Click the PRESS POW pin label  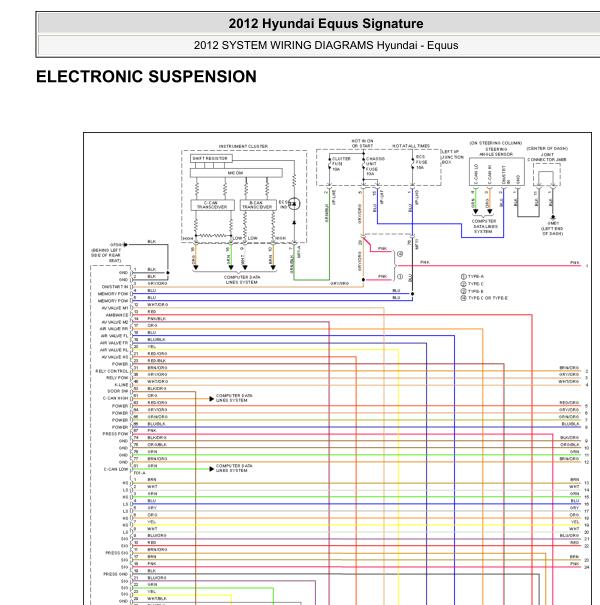(x=115, y=434)
